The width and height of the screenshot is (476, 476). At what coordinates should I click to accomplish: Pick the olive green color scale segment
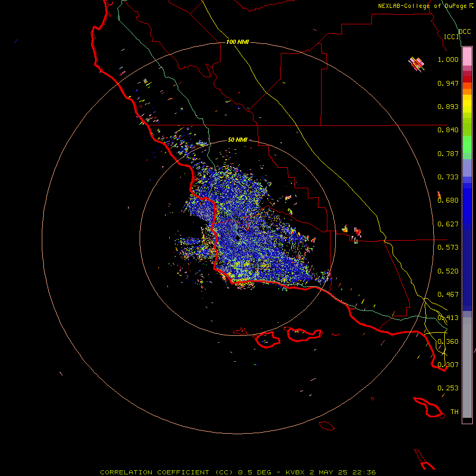pyautogui.click(x=467, y=127)
